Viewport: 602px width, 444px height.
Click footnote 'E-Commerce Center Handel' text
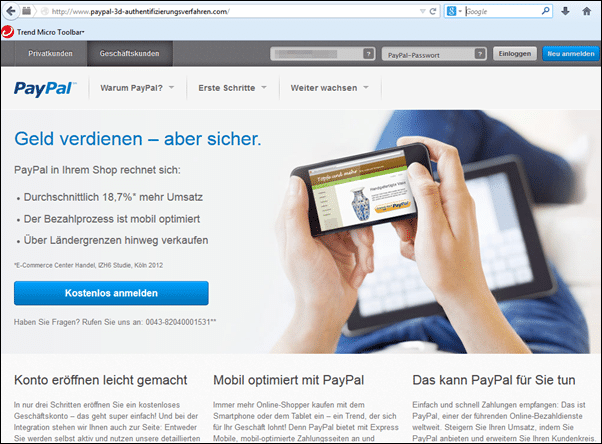click(x=88, y=265)
